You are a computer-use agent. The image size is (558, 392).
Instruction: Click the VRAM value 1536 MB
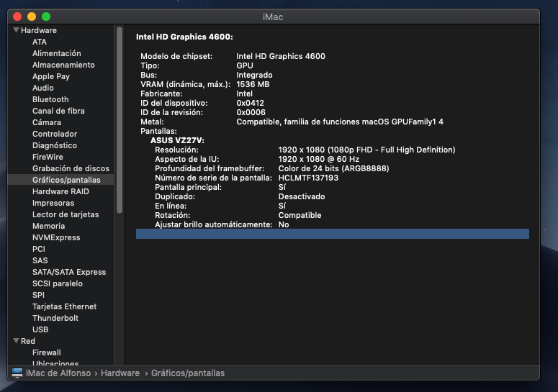coord(253,84)
